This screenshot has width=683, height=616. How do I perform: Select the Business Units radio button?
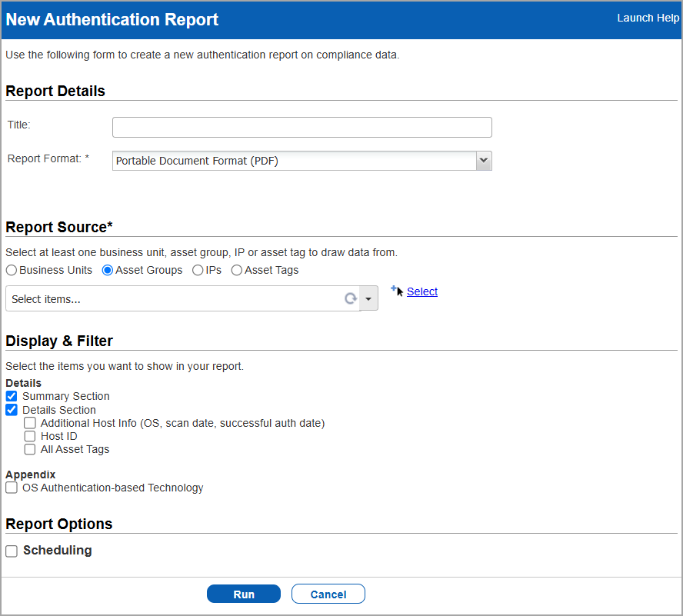coord(12,270)
